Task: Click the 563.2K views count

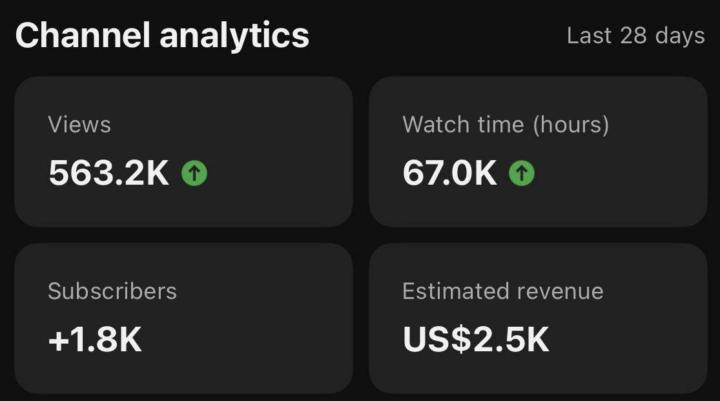Action: coord(109,174)
